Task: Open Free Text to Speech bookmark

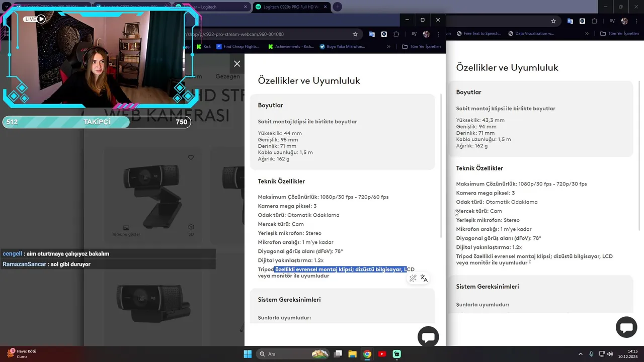Action: point(478,34)
